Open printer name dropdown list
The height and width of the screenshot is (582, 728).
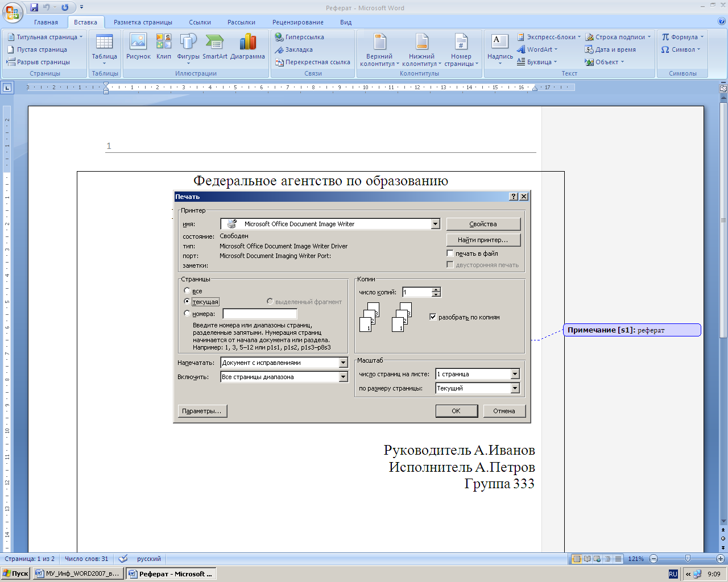point(436,224)
